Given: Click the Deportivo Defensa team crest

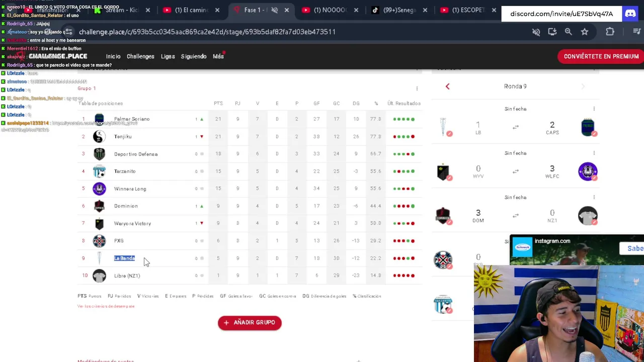Looking at the screenshot, I should (x=99, y=154).
